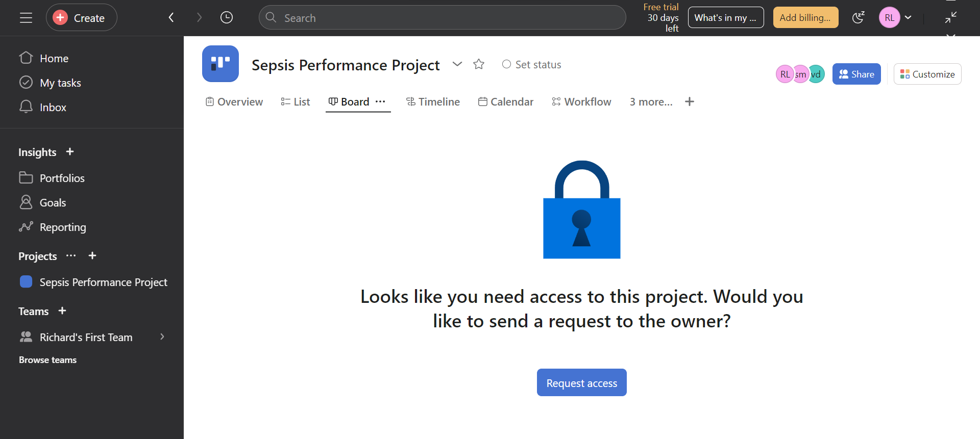Click the Sepsis Performance Project title

[346, 65]
